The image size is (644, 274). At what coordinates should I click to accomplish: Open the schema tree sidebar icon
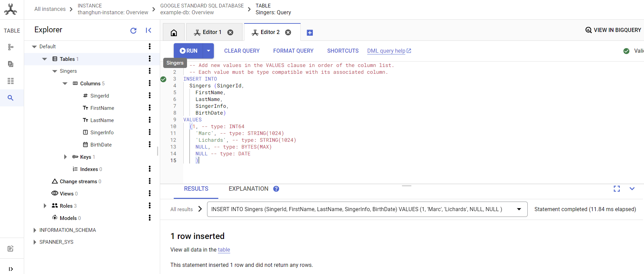click(11, 47)
